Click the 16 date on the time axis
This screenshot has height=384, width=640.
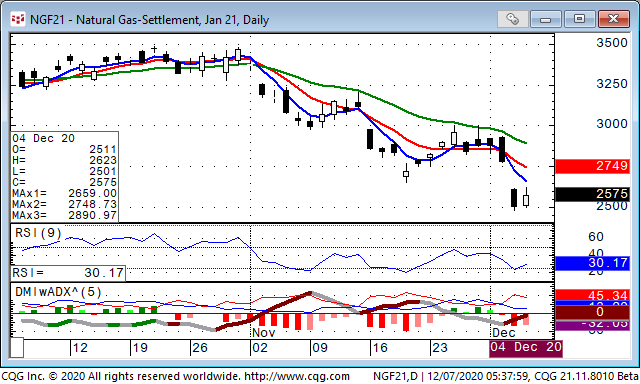click(x=380, y=348)
